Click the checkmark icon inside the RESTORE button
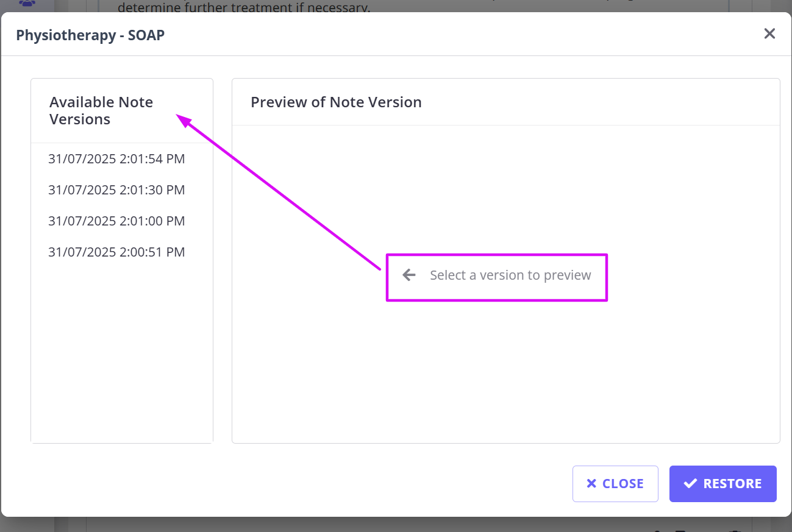Viewport: 792px width, 532px height. pos(690,484)
